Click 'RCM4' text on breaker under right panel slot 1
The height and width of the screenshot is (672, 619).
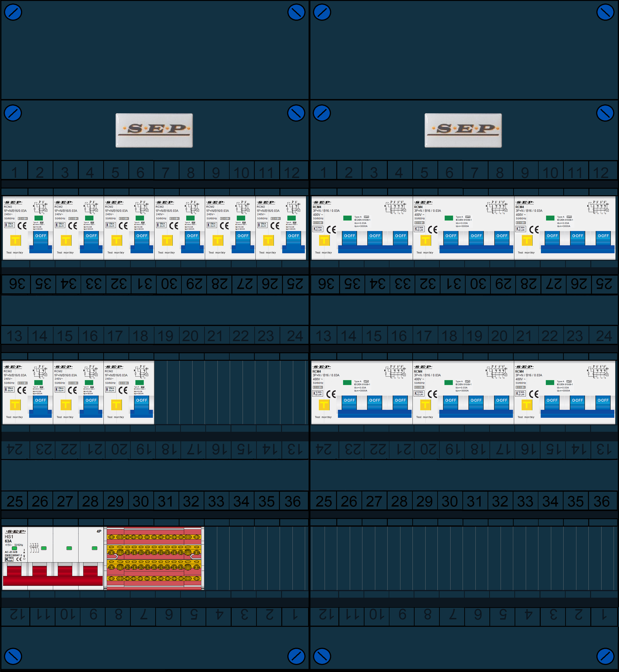coord(317,207)
